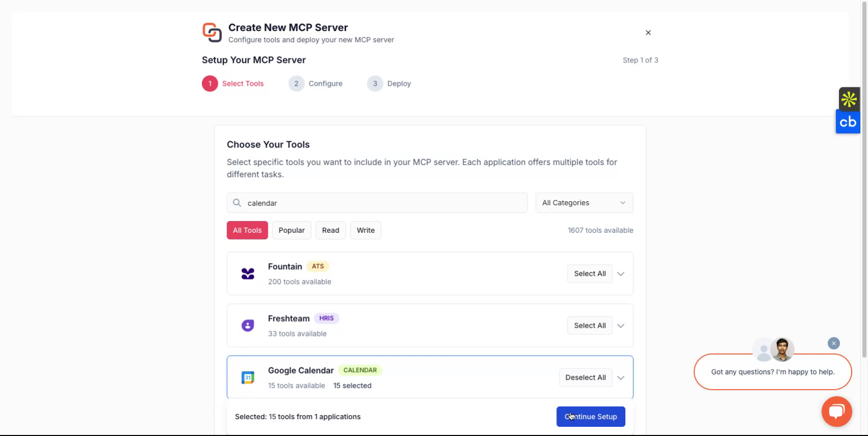Click the Step 1 of 3 text
Viewport: 868px width, 436px height.
(641, 60)
